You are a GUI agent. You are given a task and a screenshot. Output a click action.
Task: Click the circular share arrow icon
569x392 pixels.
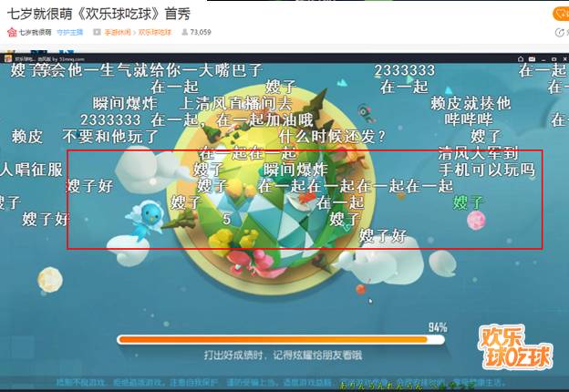click(559, 33)
